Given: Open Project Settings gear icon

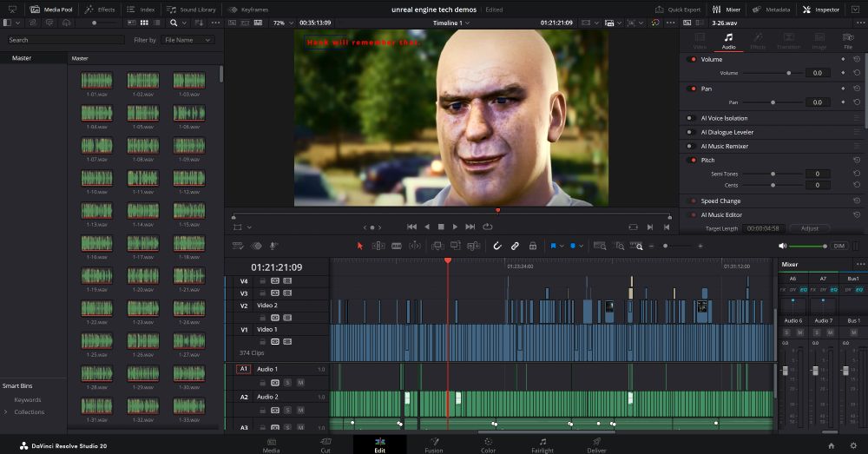Looking at the screenshot, I should 853,445.
